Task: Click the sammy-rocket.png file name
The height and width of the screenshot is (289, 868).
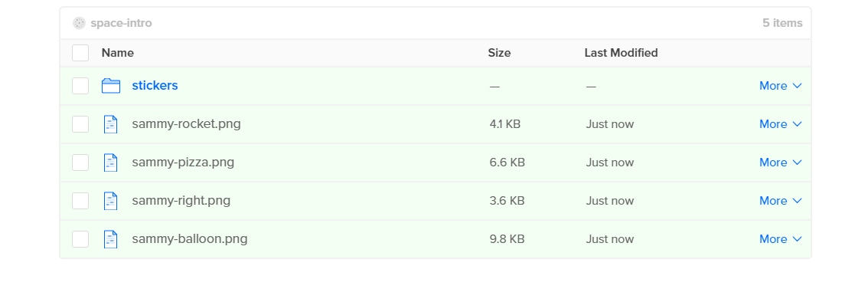Action: tap(187, 123)
